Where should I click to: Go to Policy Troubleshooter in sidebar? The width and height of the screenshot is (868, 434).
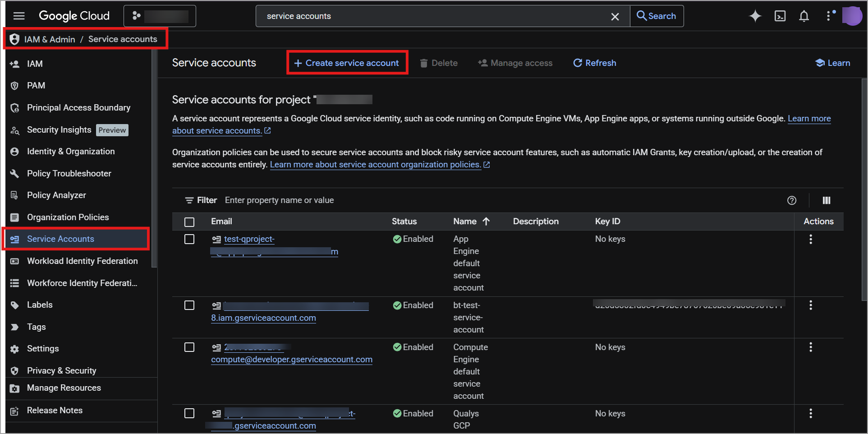pyautogui.click(x=69, y=174)
